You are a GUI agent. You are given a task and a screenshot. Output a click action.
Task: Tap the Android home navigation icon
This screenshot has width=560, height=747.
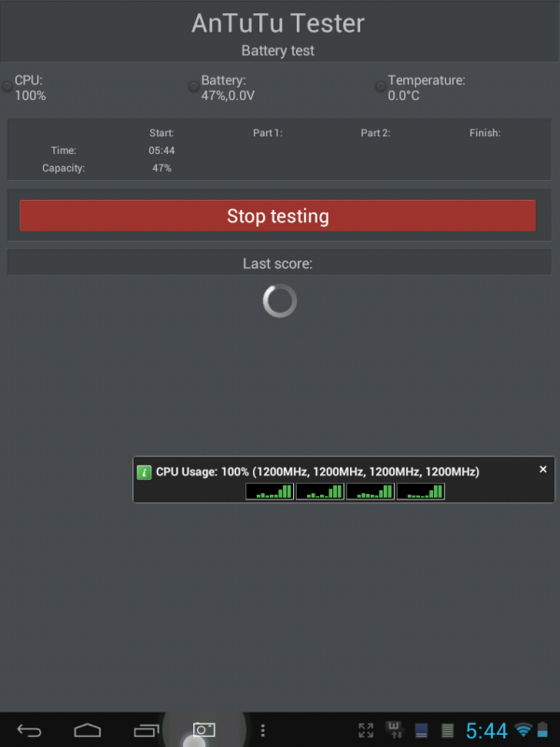pyautogui.click(x=88, y=730)
